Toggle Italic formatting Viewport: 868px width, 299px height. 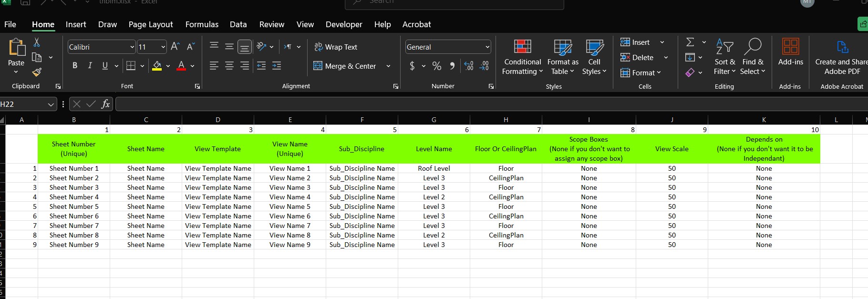click(x=90, y=66)
